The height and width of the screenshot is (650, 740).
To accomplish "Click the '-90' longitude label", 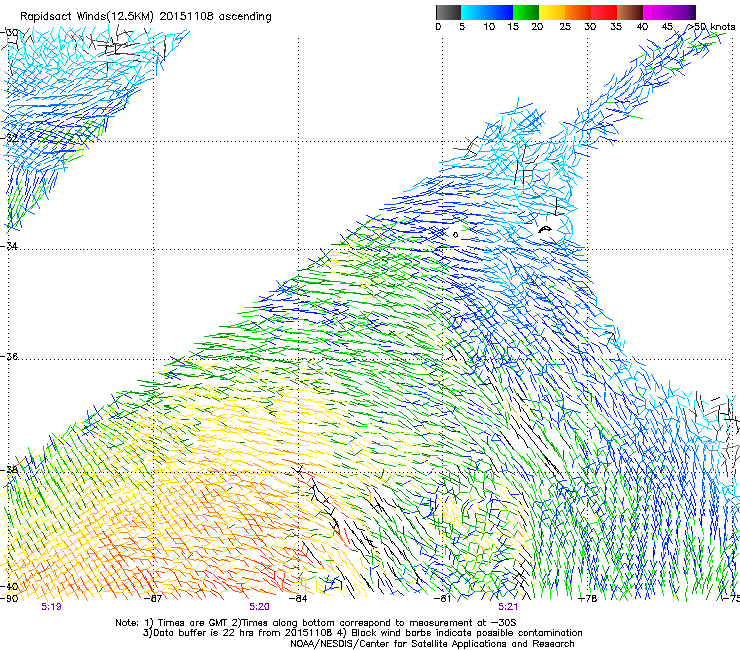I will [x=9, y=599].
